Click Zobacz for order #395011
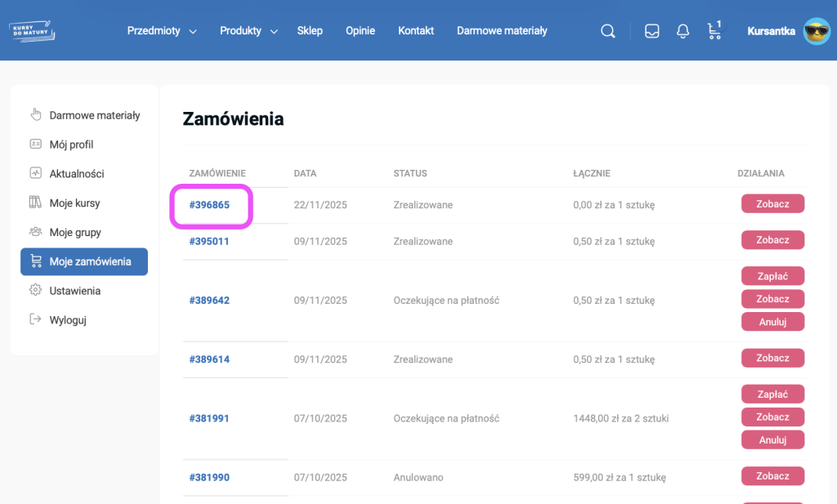Image resolution: width=837 pixels, height=504 pixels. pos(772,240)
